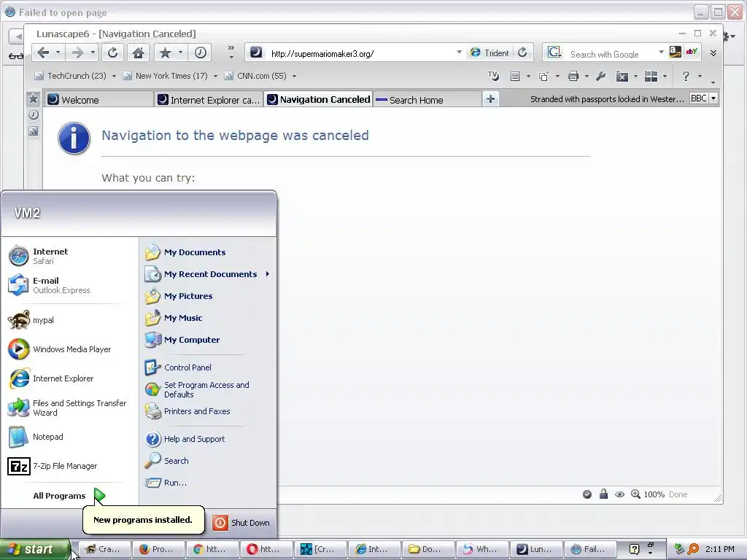The image size is (747, 560).
Task: Click the tile windows layout icon
Action: (651, 76)
